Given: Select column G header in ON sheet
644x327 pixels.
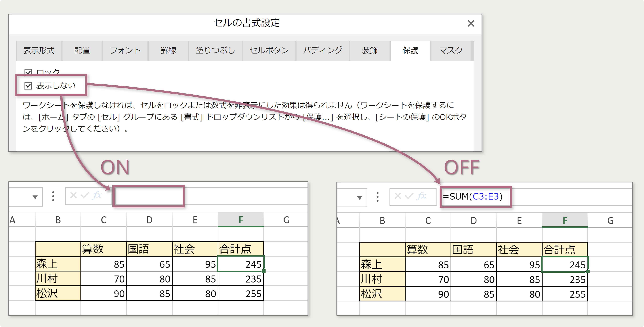Looking at the screenshot, I should [286, 220].
